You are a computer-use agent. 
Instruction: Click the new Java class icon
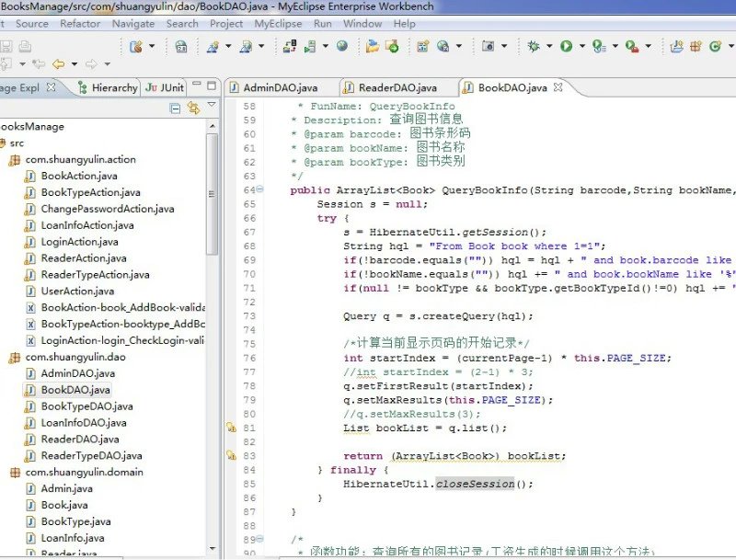pyautogui.click(x=715, y=46)
